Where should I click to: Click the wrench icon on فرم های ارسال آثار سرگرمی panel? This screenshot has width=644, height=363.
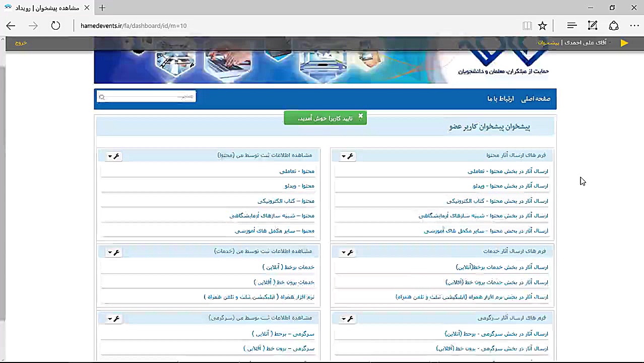pyautogui.click(x=350, y=318)
